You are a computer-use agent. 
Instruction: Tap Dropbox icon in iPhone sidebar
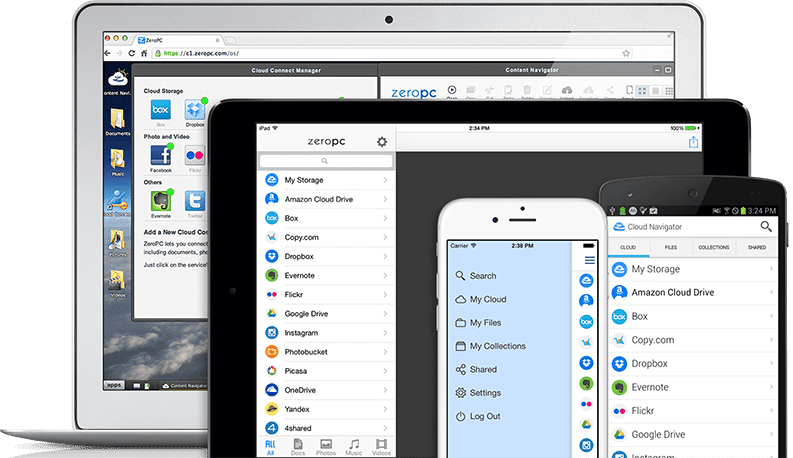click(x=586, y=363)
